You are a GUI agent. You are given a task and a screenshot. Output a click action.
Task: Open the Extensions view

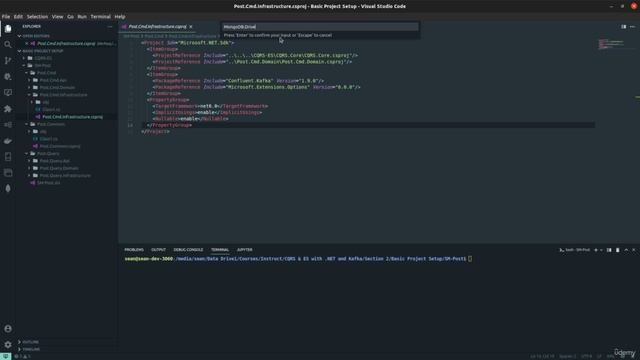click(8, 109)
